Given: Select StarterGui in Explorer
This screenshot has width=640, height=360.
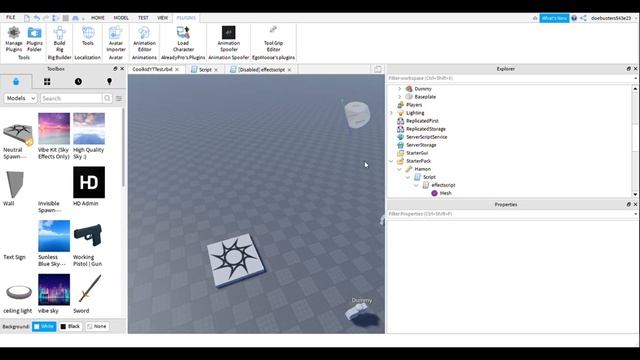Looking at the screenshot, I should pyautogui.click(x=417, y=153).
